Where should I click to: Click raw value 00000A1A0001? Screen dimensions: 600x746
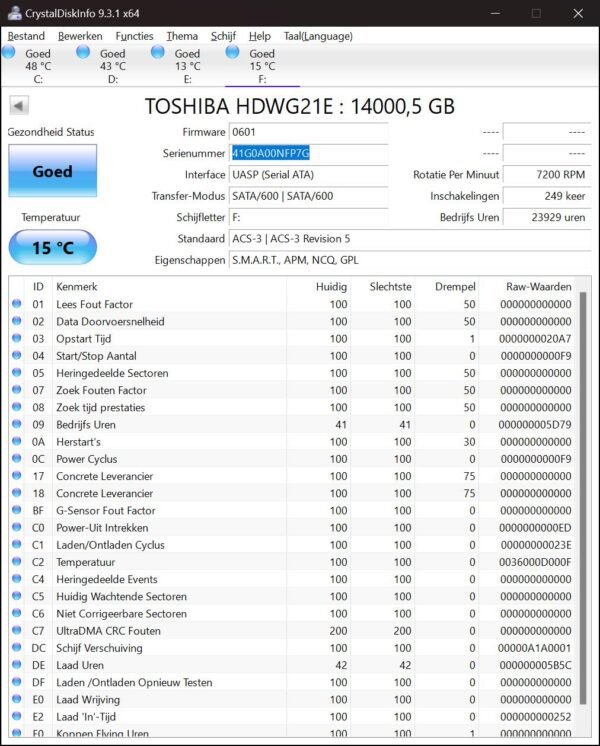[534, 648]
